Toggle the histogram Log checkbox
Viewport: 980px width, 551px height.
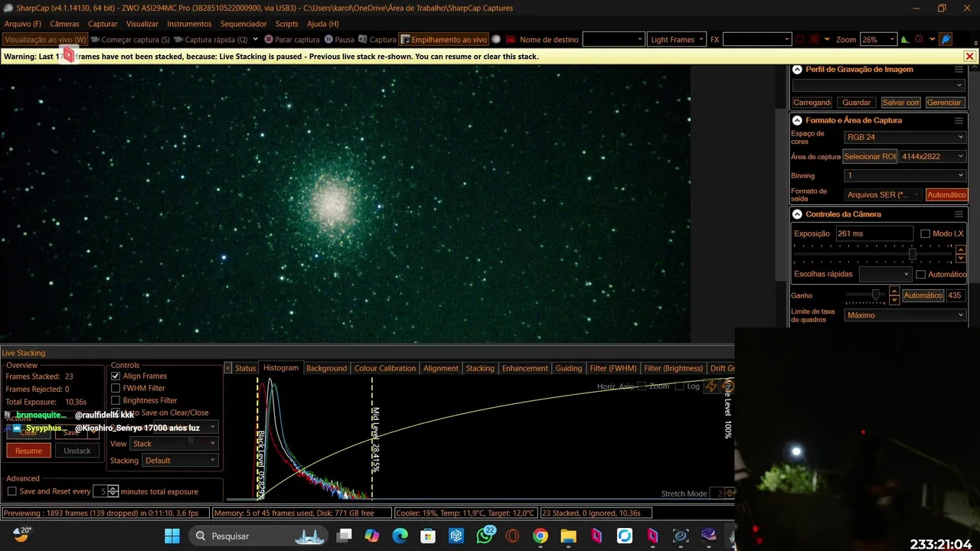(680, 386)
